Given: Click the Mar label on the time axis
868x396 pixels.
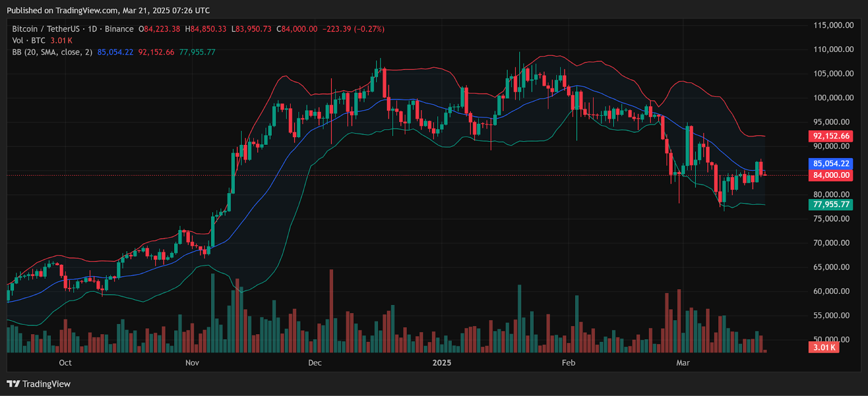Looking at the screenshot, I should click(683, 363).
